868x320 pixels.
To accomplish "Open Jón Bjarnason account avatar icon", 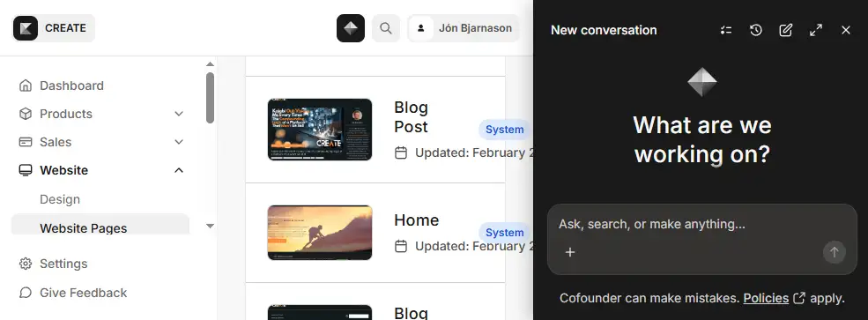I will pos(421,28).
